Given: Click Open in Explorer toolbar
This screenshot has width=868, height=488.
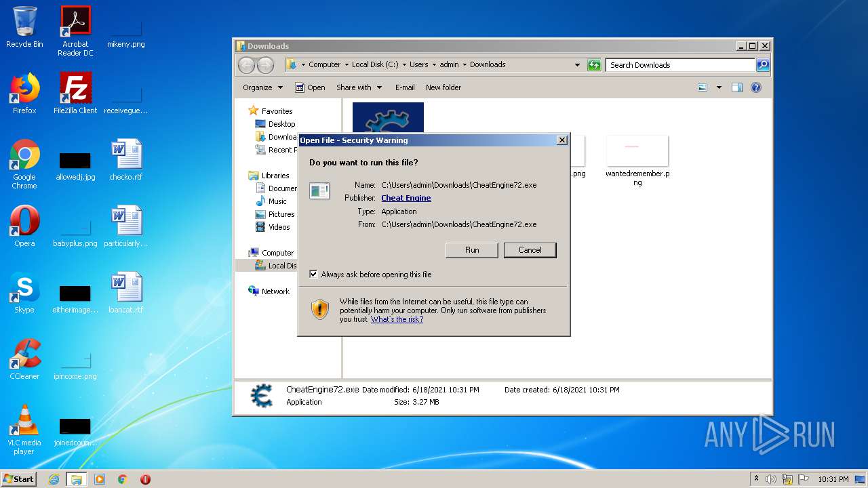Looking at the screenshot, I should [310, 87].
